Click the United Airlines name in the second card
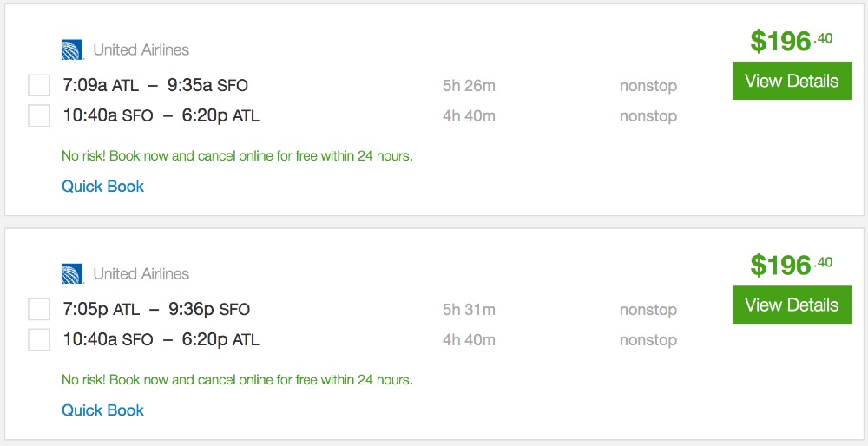 coord(141,273)
